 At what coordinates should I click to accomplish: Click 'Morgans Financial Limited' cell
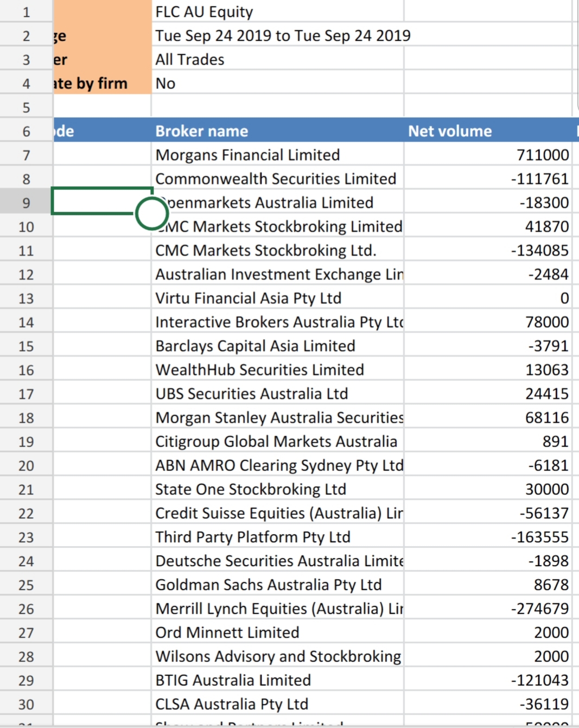(277, 155)
